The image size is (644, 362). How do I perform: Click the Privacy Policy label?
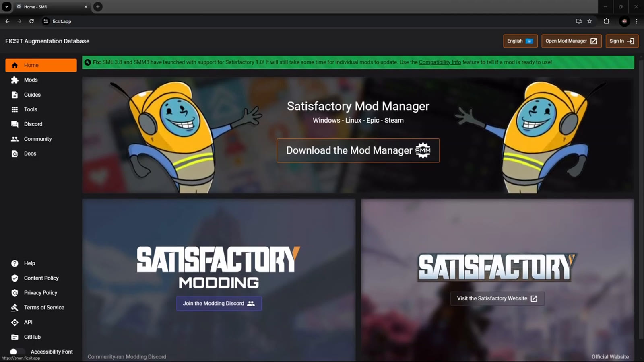point(41,293)
